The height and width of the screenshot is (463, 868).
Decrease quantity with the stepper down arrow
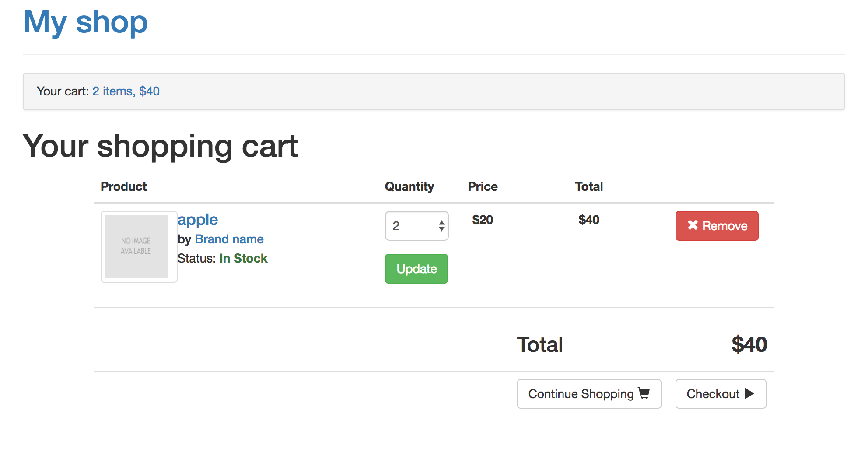pyautogui.click(x=441, y=229)
